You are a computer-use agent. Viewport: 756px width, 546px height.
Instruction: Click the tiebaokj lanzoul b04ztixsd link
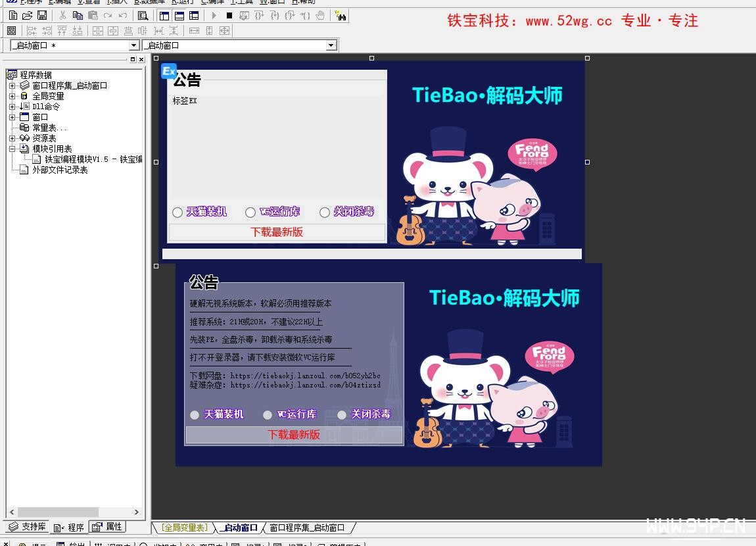(x=305, y=385)
